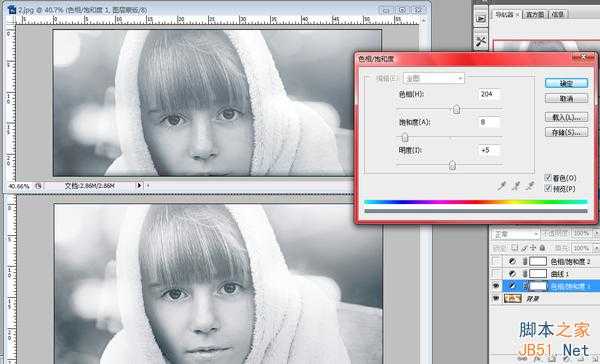This screenshot has width=600, height=364.
Task: Switch to the 信息 info tab
Action: pyautogui.click(x=558, y=15)
